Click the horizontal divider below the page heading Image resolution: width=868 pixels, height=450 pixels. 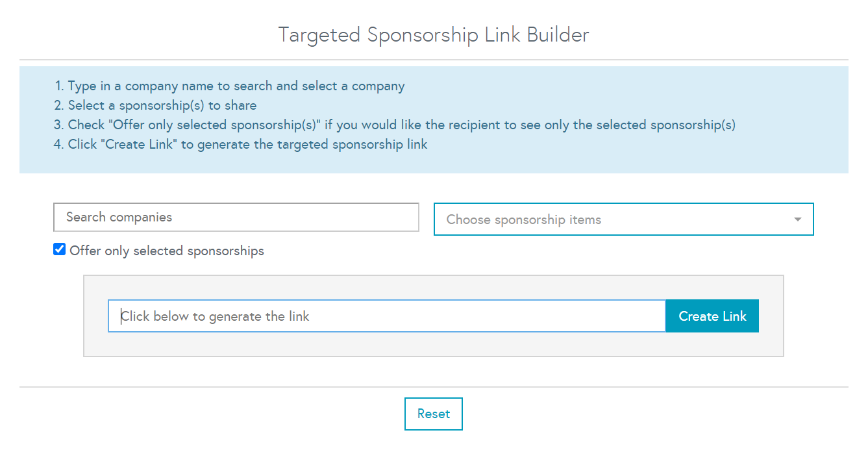(x=434, y=60)
